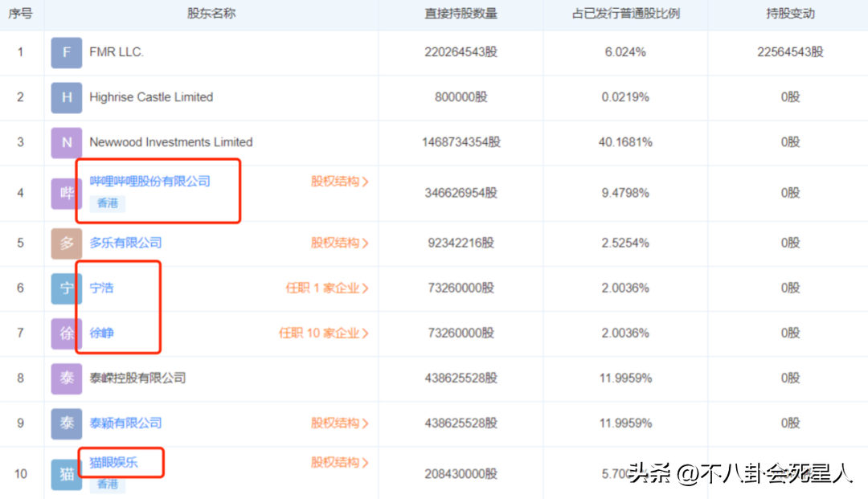The width and height of the screenshot is (868, 499).
Task: Expand 任职 10 家企业 for 徐峥
Action: (x=324, y=333)
